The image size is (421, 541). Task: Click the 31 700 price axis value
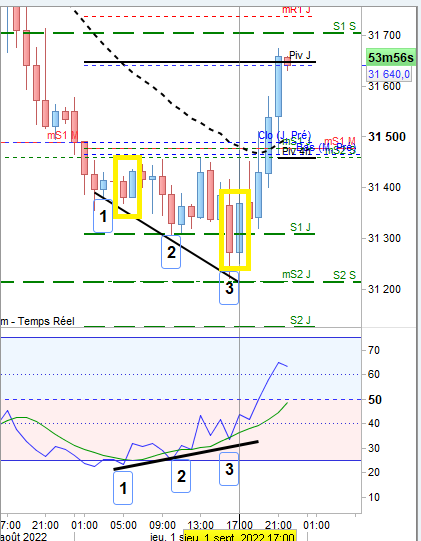click(x=384, y=35)
